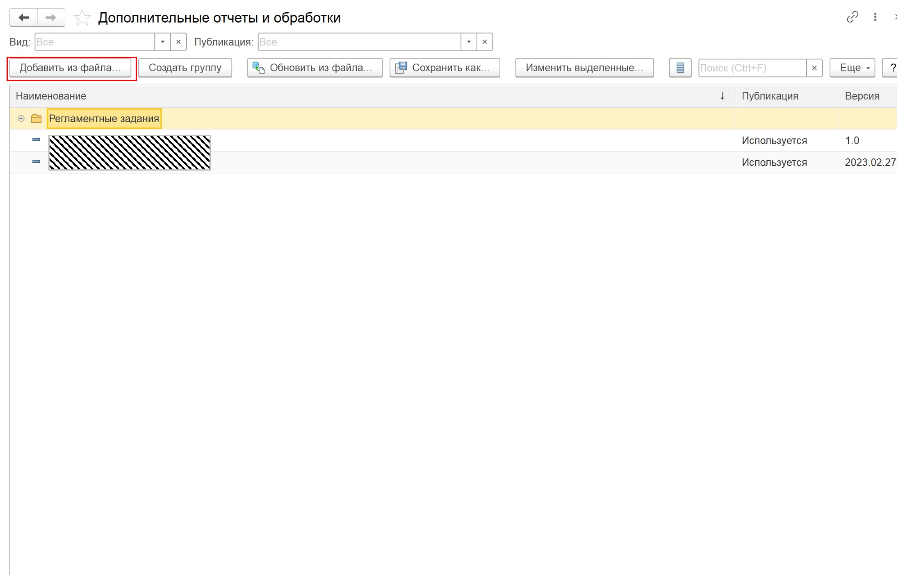Click the Регламентные задания folder icon
Image resolution: width=921 pixels, height=588 pixels.
pos(36,119)
